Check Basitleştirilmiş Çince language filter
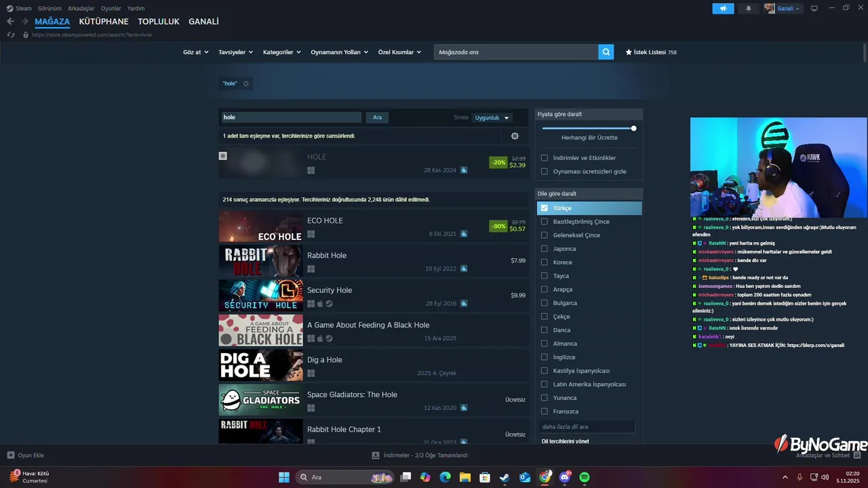Viewport: 868px width, 488px height. (x=544, y=222)
